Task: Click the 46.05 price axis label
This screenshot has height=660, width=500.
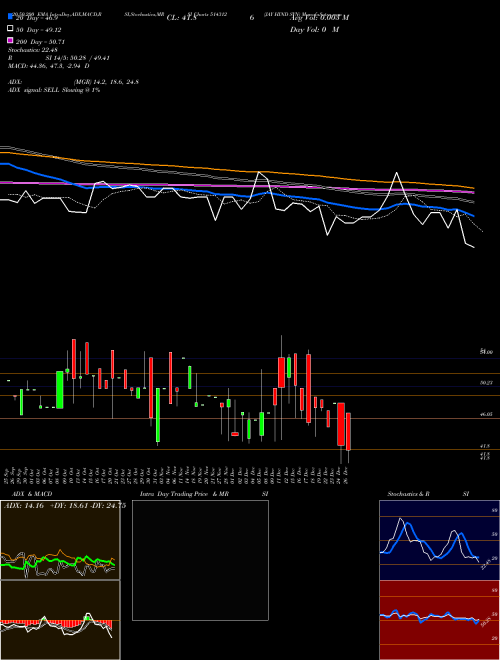Action: [487, 414]
